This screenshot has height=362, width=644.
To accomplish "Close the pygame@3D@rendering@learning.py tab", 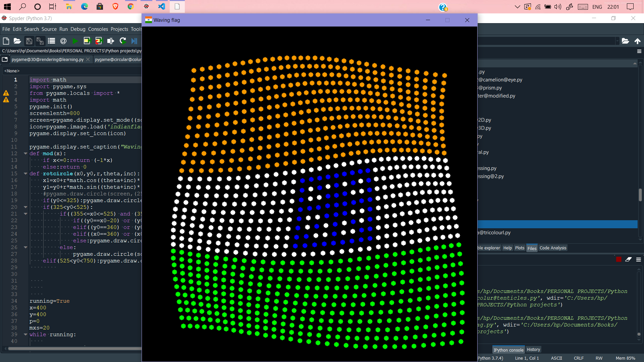I will pyautogui.click(x=88, y=59).
